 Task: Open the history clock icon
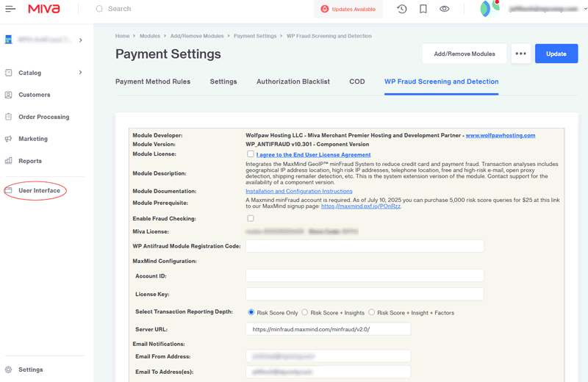click(x=402, y=9)
